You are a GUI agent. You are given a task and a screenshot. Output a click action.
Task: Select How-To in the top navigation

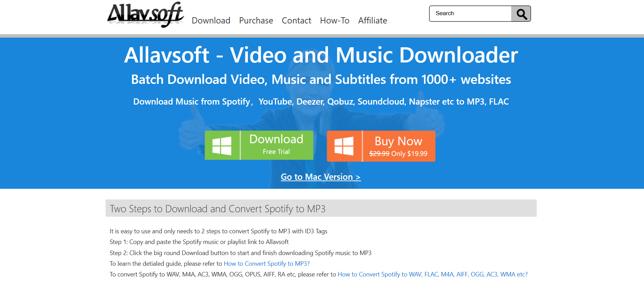click(x=334, y=21)
